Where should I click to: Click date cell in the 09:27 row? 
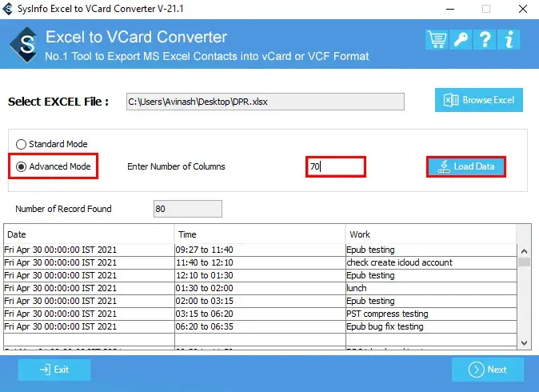point(89,250)
